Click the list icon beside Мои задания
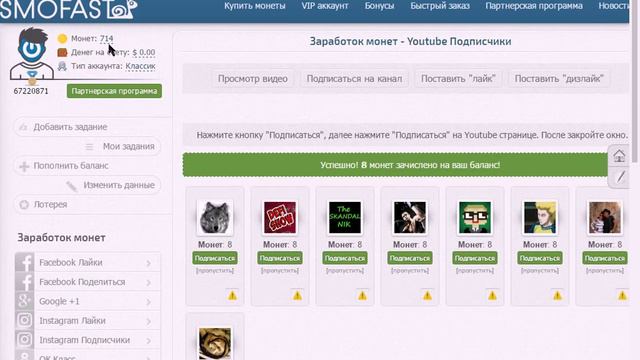 pos(89,147)
